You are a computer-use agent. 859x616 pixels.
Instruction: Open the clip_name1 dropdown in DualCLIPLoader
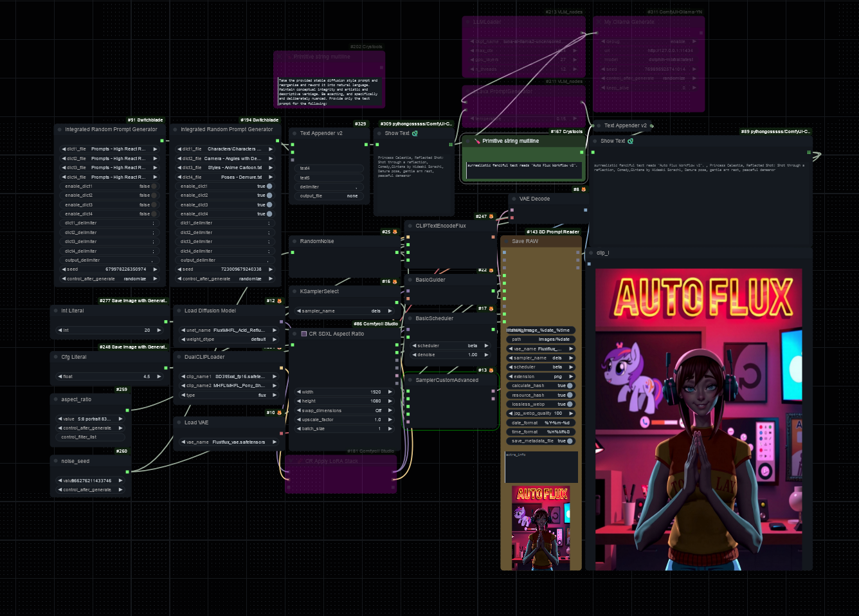(229, 377)
